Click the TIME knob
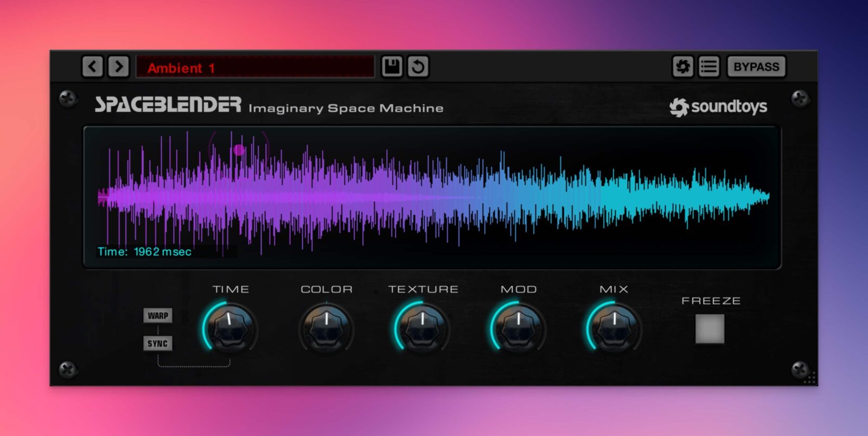The height and width of the screenshot is (436, 868). pos(230,327)
